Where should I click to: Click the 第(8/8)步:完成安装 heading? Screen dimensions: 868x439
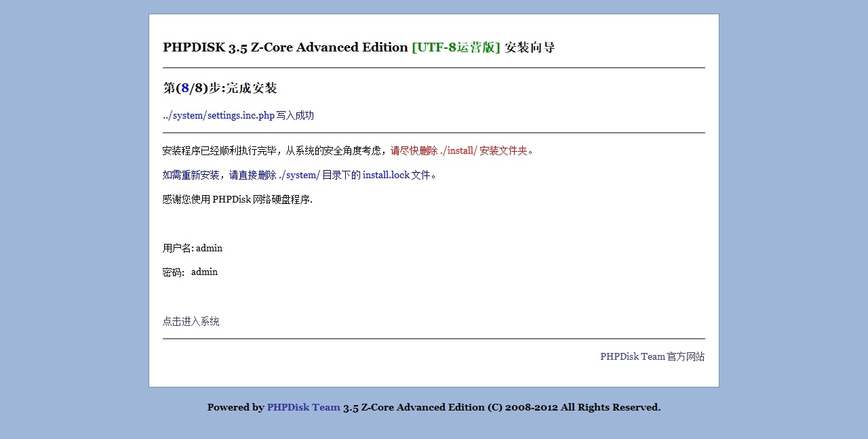[x=220, y=88]
